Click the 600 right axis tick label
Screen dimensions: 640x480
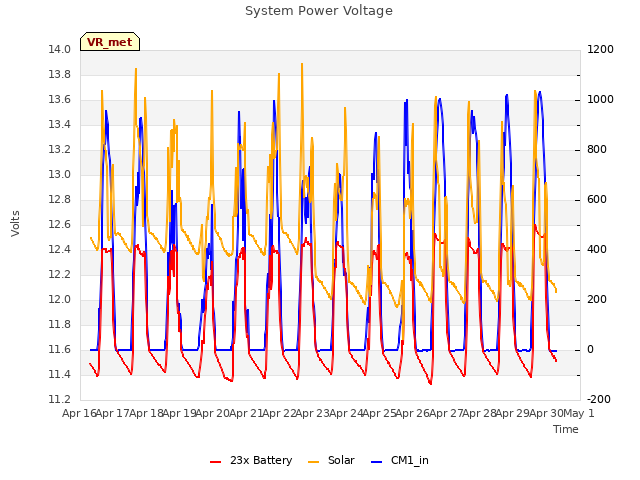click(597, 200)
